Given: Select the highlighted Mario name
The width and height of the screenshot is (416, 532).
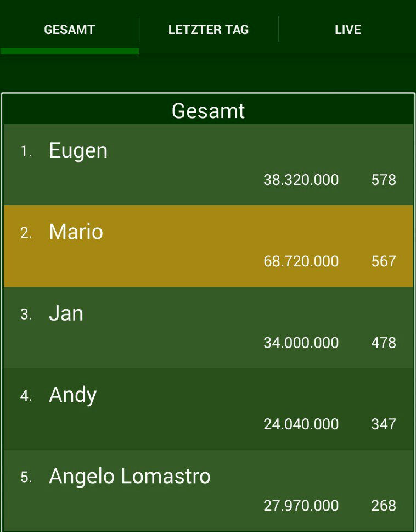Looking at the screenshot, I should 76,232.
